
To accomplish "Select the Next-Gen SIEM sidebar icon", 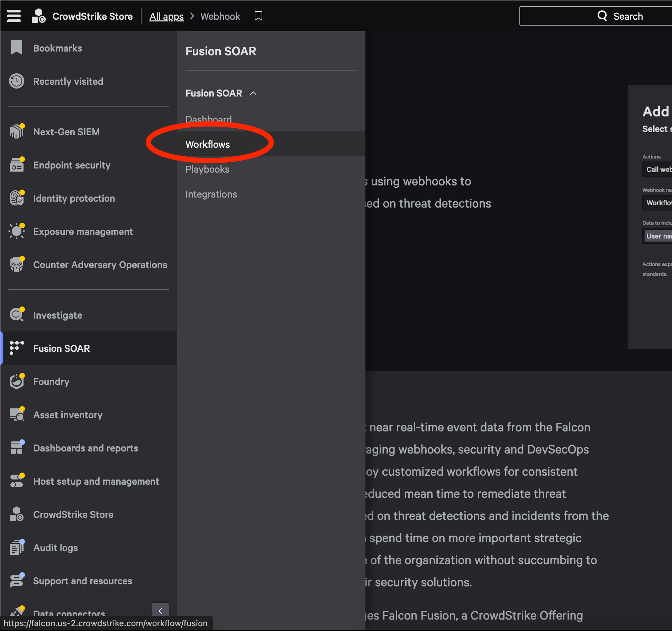I will point(17,131).
